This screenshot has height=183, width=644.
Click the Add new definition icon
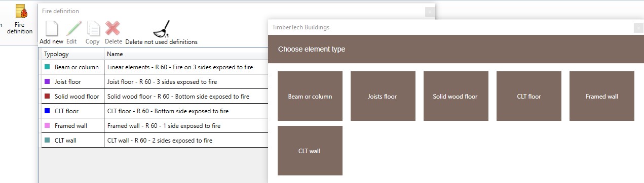point(52,28)
